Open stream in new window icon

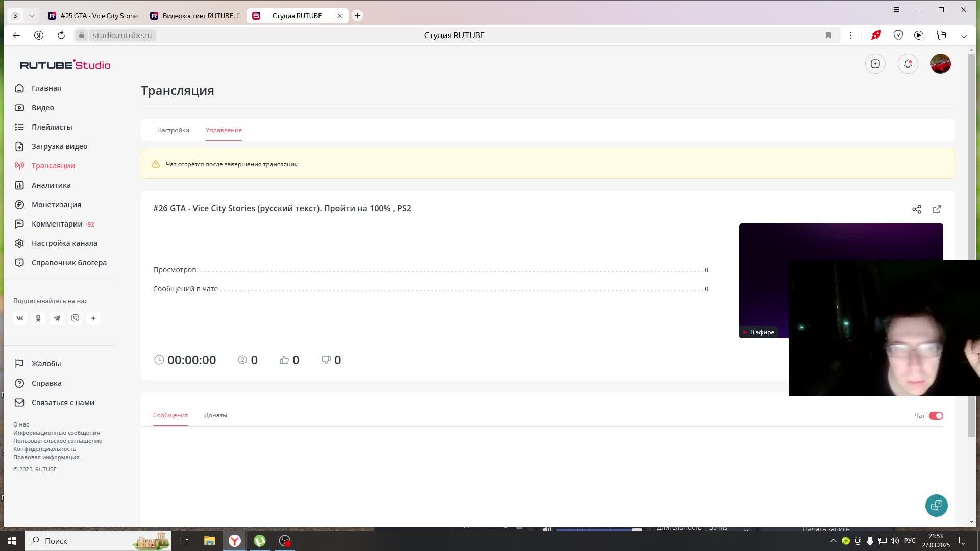937,209
